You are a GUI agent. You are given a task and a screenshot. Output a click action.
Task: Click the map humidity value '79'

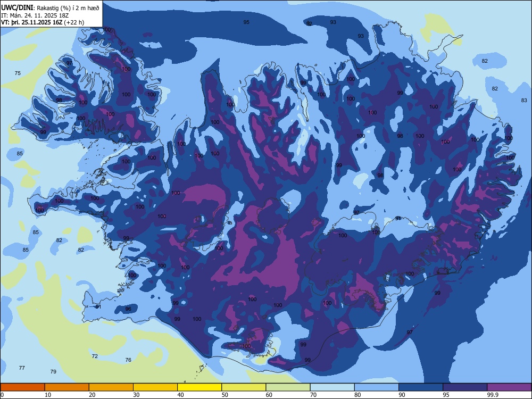[x=53, y=371]
